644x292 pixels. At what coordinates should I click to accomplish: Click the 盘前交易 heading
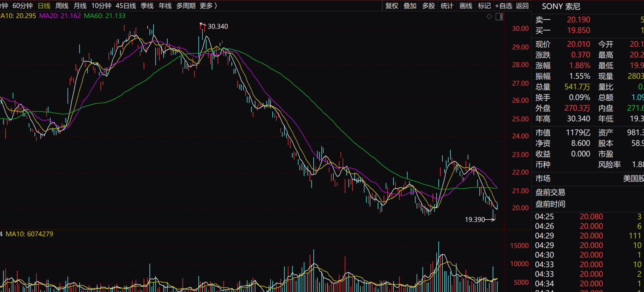(x=550, y=192)
